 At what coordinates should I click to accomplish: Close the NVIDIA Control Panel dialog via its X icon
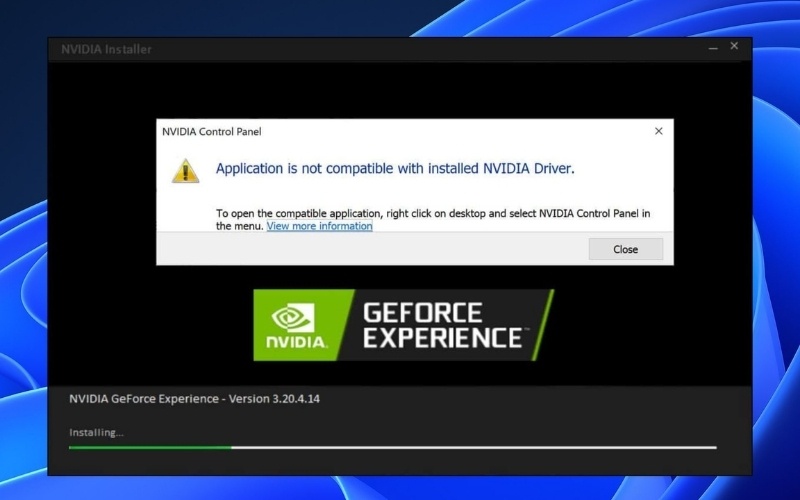pyautogui.click(x=658, y=131)
